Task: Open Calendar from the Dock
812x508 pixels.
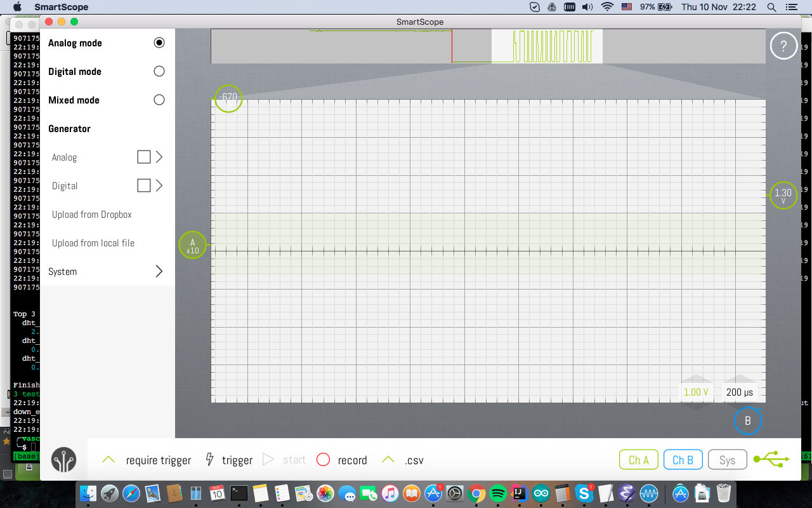Action: (x=218, y=493)
